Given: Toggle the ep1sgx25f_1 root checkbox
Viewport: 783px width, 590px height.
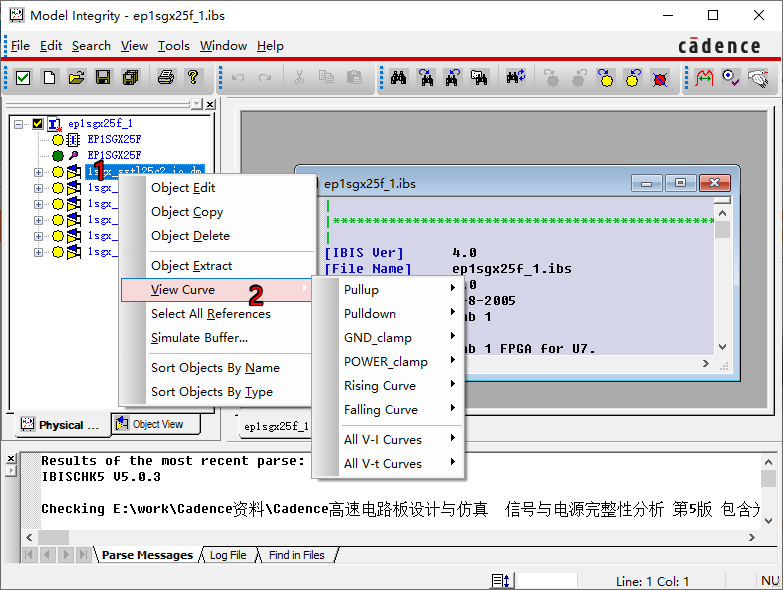Looking at the screenshot, I should (x=37, y=123).
